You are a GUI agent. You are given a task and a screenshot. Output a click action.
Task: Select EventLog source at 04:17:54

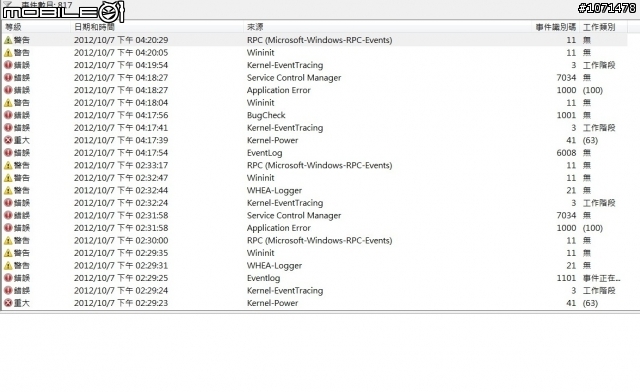click(x=264, y=153)
